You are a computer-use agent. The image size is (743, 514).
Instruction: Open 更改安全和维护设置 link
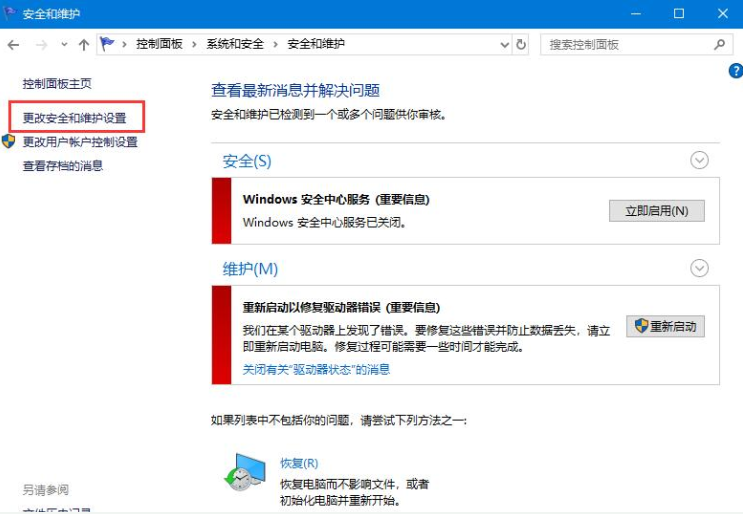pos(75,118)
